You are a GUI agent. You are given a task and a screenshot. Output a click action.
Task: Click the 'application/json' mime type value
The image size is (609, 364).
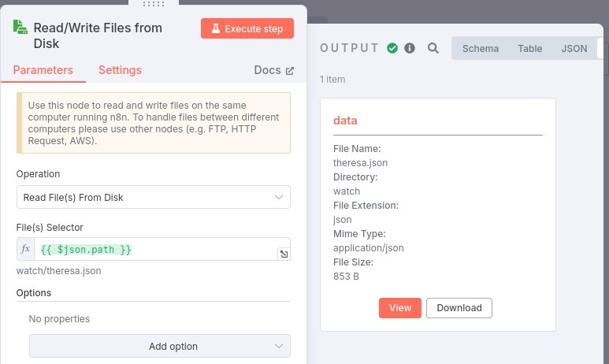pyautogui.click(x=369, y=248)
